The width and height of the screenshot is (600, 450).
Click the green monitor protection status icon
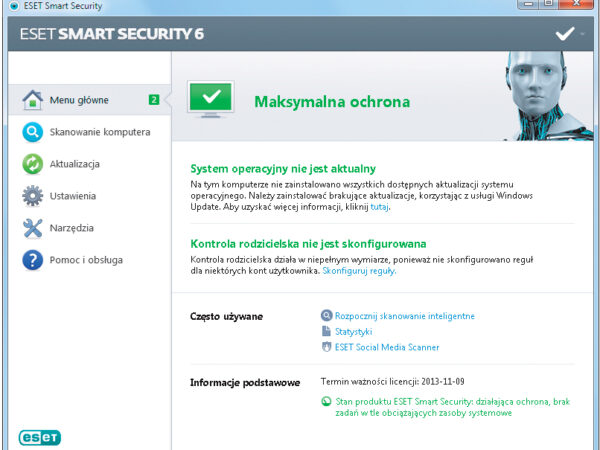tap(211, 101)
